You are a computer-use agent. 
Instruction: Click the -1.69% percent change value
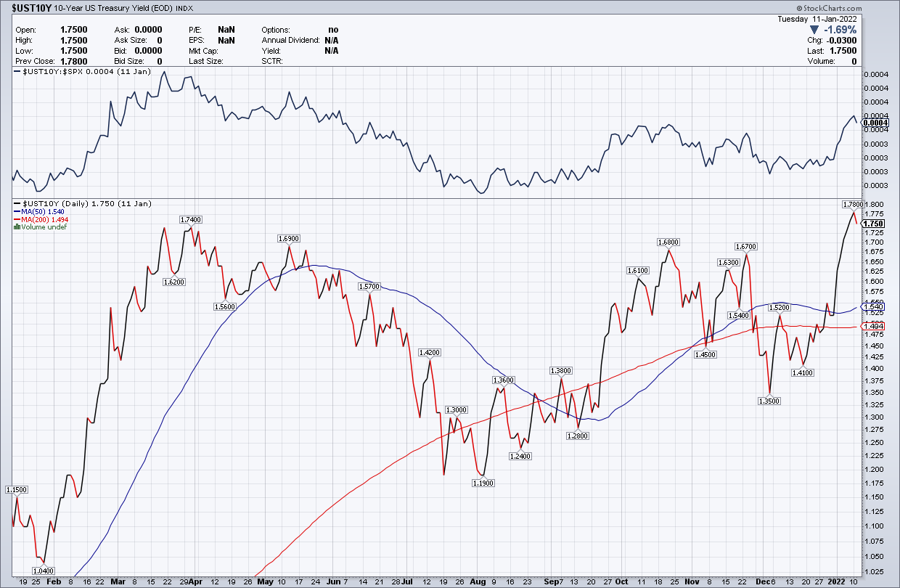tap(840, 30)
